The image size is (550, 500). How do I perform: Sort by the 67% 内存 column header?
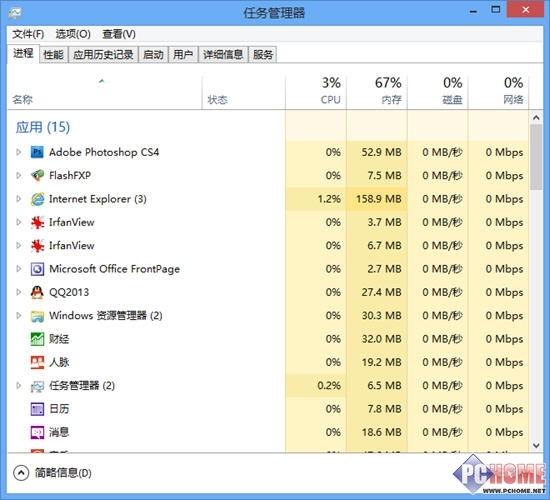[377, 93]
